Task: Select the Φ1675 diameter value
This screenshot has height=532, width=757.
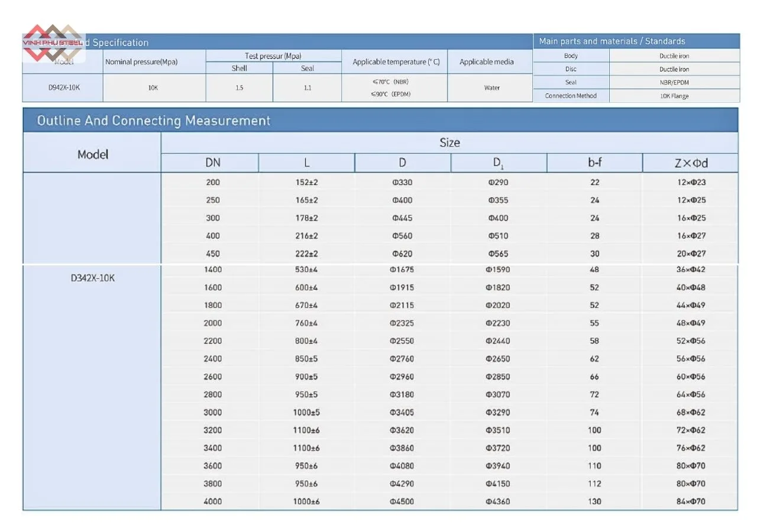Action: 402,270
